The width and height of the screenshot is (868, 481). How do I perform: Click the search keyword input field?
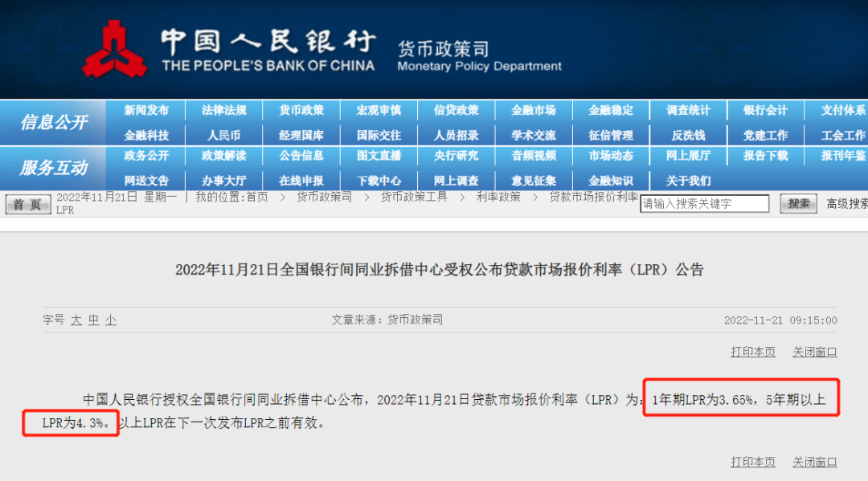[705, 203]
